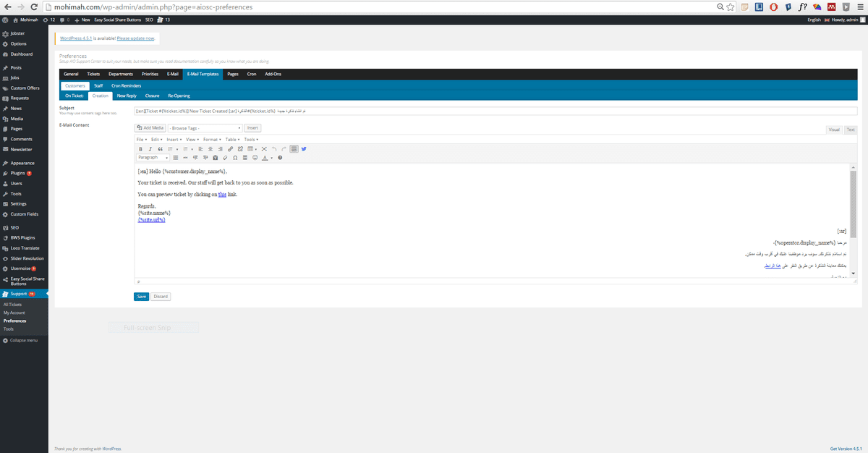Image resolution: width=868 pixels, height=453 pixels.
Task: Open the editor Table menu
Action: [x=232, y=139]
